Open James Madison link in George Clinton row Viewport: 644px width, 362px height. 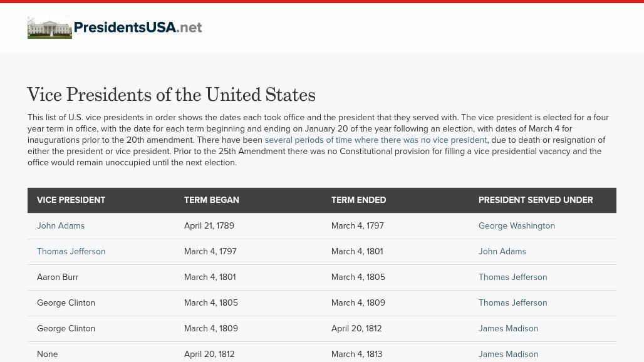[508, 329]
